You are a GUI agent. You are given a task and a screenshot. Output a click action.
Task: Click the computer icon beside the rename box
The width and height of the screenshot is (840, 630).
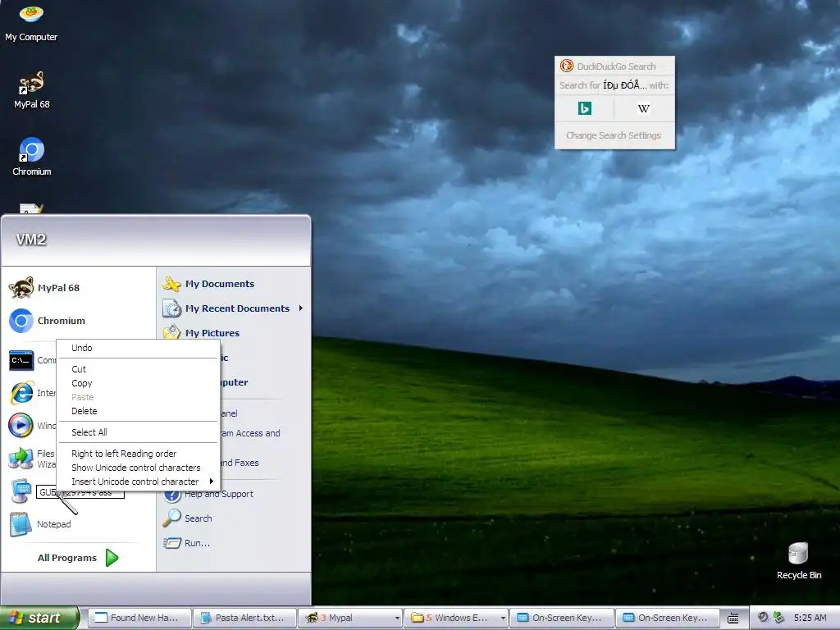[x=21, y=491]
